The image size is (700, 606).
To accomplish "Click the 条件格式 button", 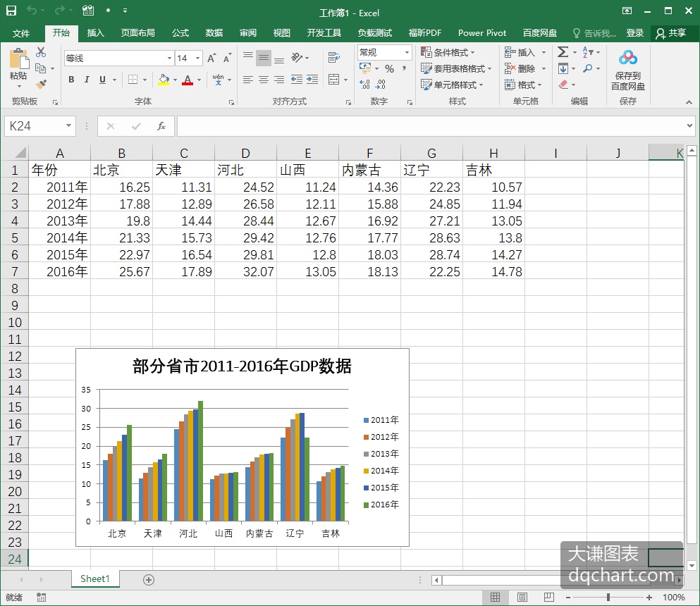I will point(448,52).
